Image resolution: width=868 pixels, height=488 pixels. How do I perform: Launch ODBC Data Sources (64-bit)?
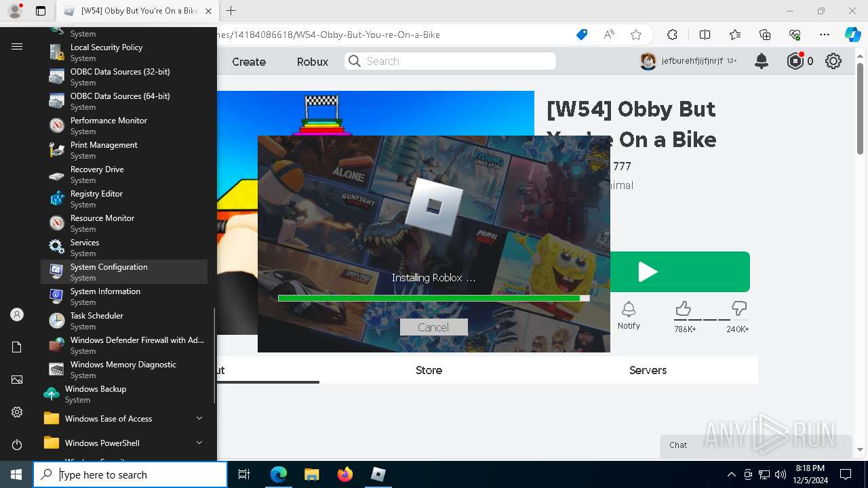coord(124,101)
